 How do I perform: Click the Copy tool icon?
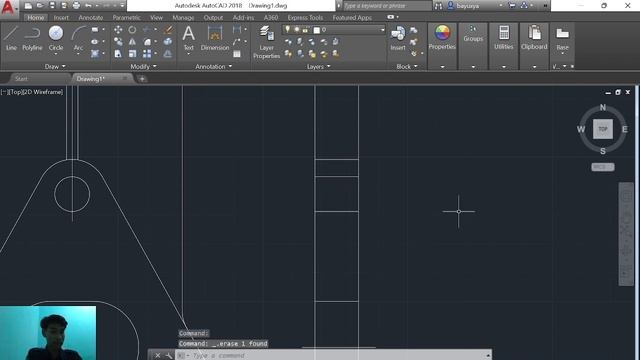pos(118,42)
